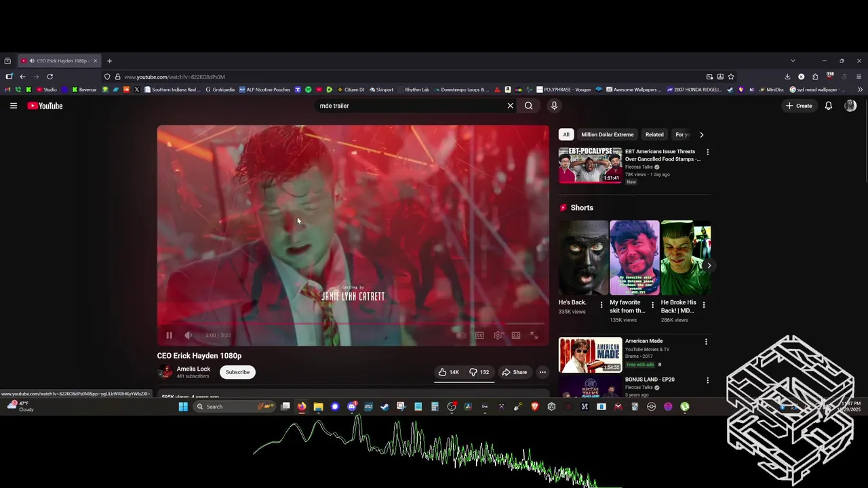Viewport: 868px width, 488px height.
Task: Select the Related filter chip
Action: point(654,134)
